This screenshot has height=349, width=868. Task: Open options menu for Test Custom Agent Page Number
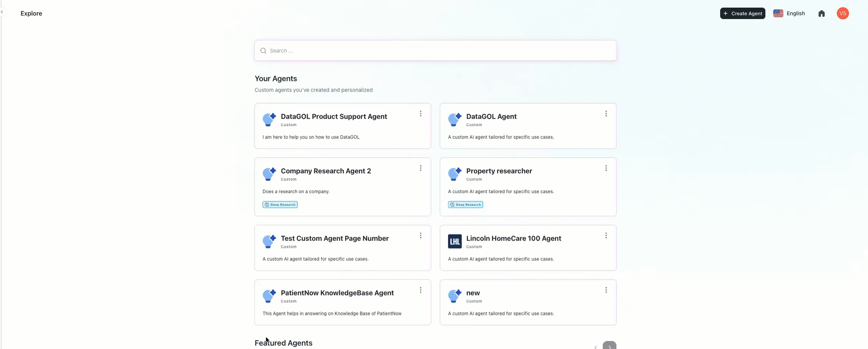click(x=420, y=236)
